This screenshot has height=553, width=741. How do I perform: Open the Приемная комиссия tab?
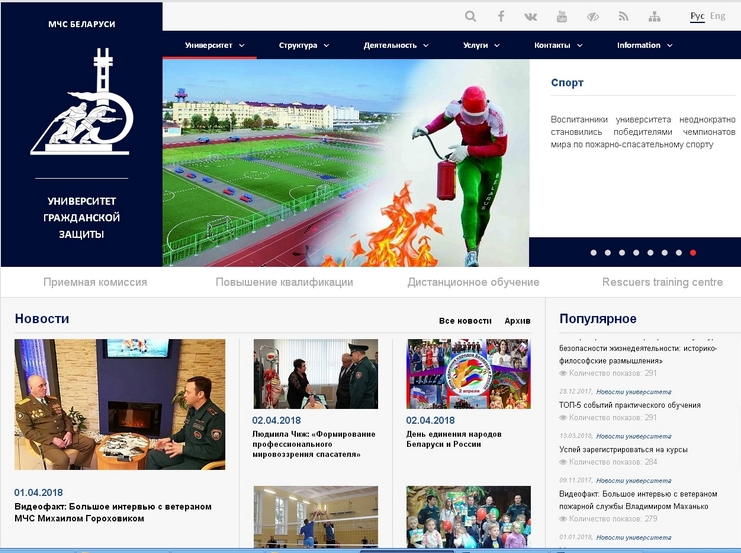tap(95, 282)
